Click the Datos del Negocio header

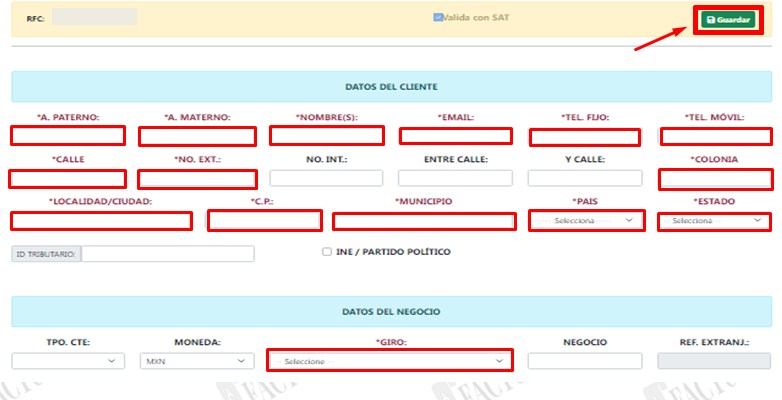pos(391,312)
